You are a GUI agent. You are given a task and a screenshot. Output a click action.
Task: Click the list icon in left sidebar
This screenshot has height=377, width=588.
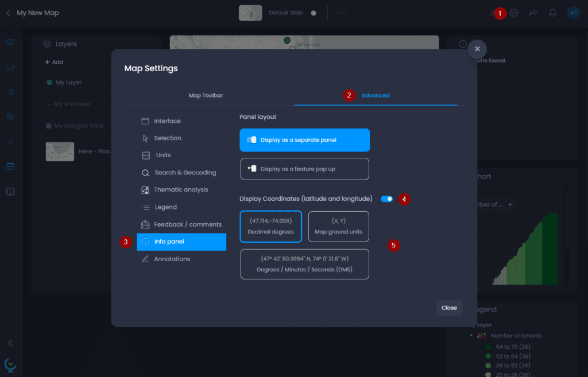[x=10, y=92]
